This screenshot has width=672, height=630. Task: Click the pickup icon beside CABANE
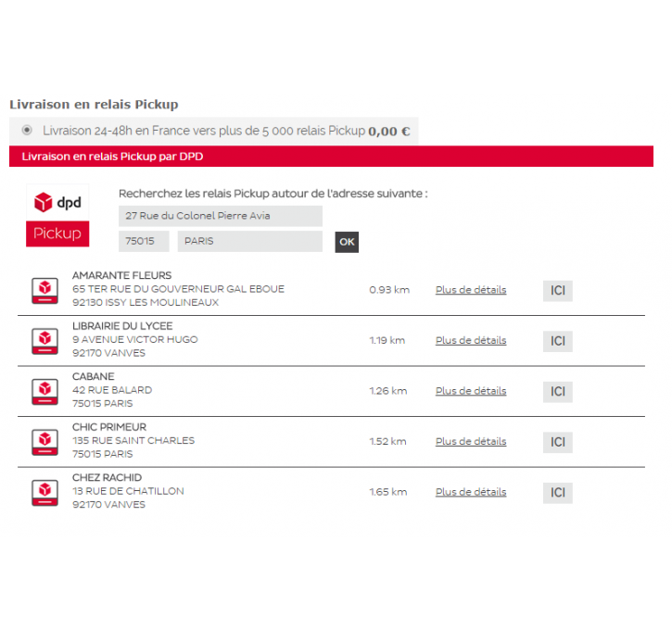click(x=45, y=392)
